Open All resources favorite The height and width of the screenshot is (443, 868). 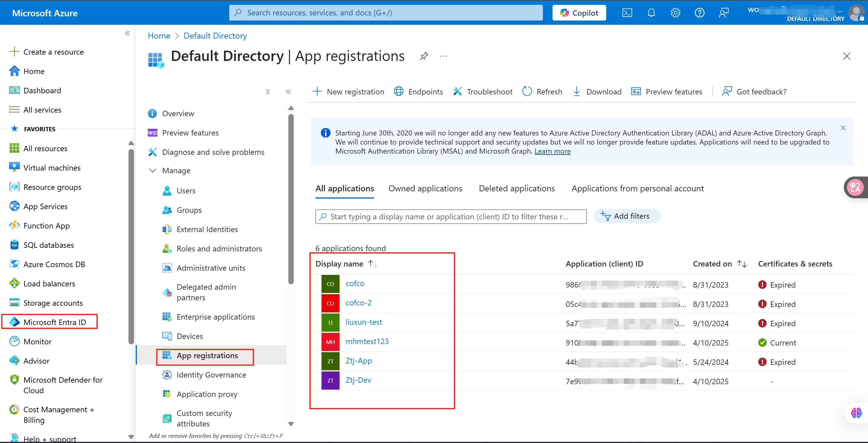click(x=38, y=148)
